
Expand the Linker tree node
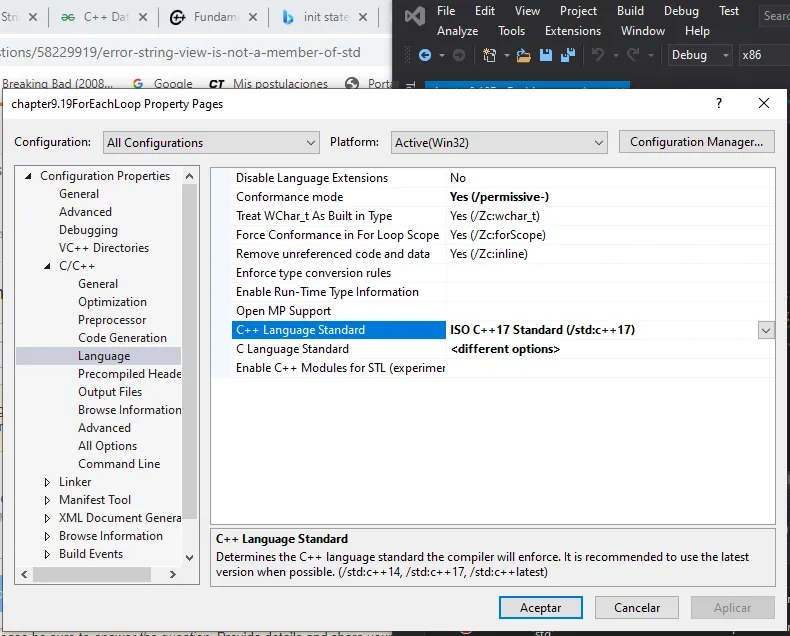(x=47, y=482)
